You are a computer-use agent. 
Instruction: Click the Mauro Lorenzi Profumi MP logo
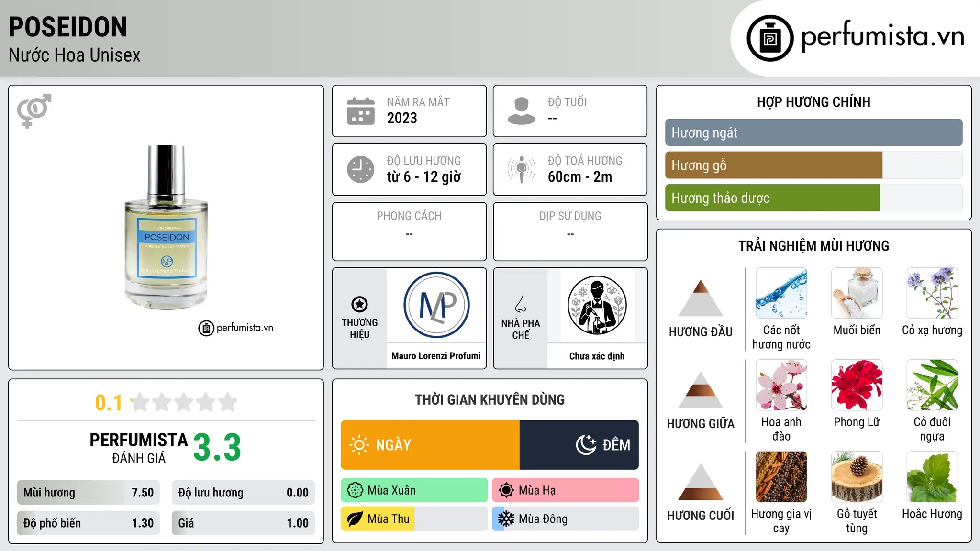pyautogui.click(x=436, y=305)
